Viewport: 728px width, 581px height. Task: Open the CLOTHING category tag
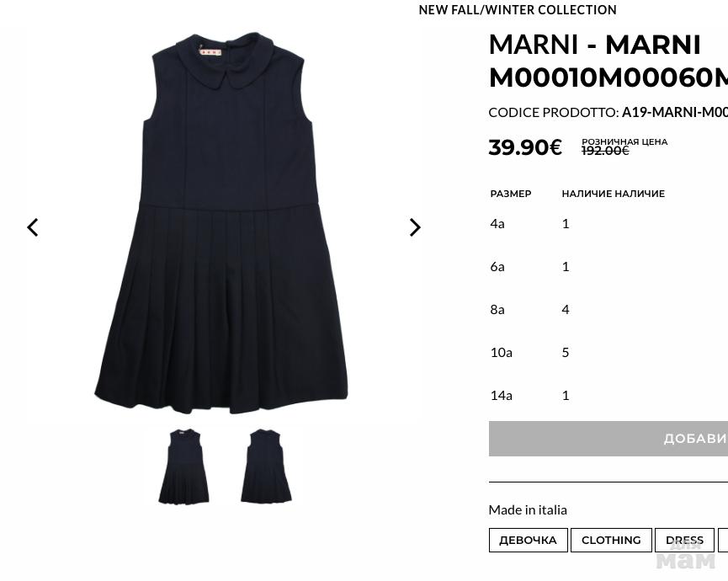click(x=611, y=540)
